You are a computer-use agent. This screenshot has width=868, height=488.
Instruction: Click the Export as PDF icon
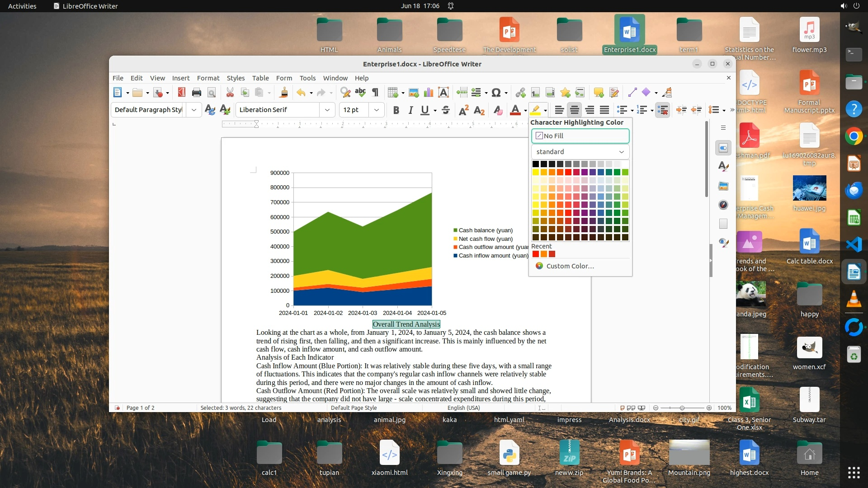pos(181,93)
